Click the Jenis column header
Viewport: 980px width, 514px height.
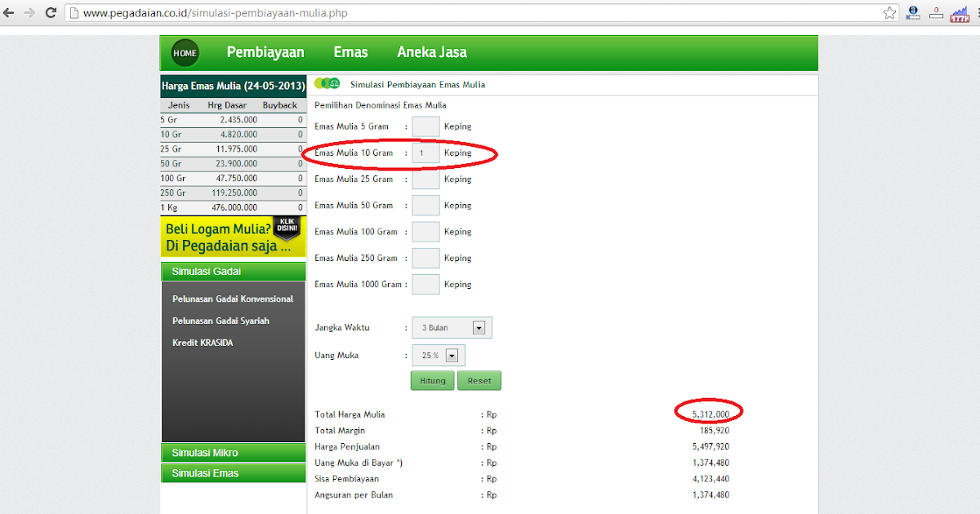pyautogui.click(x=179, y=105)
